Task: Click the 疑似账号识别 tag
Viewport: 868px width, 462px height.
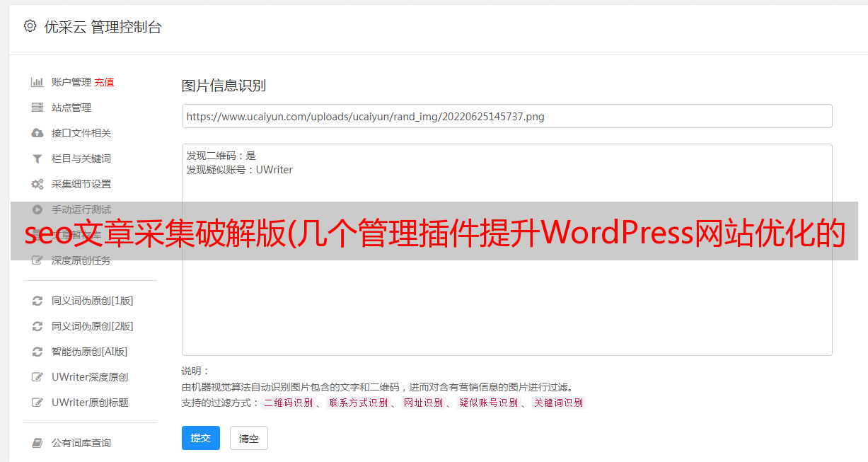Action: tap(488, 403)
